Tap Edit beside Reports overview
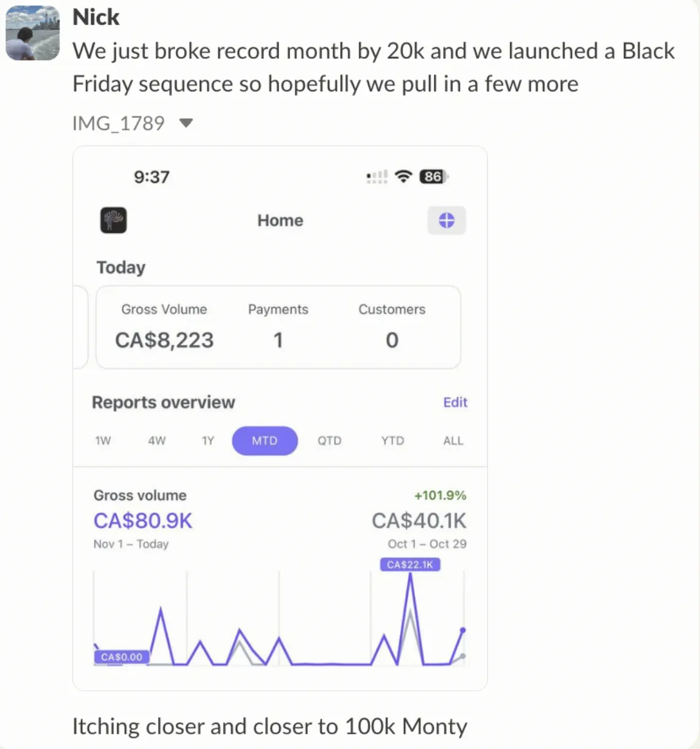 click(455, 402)
